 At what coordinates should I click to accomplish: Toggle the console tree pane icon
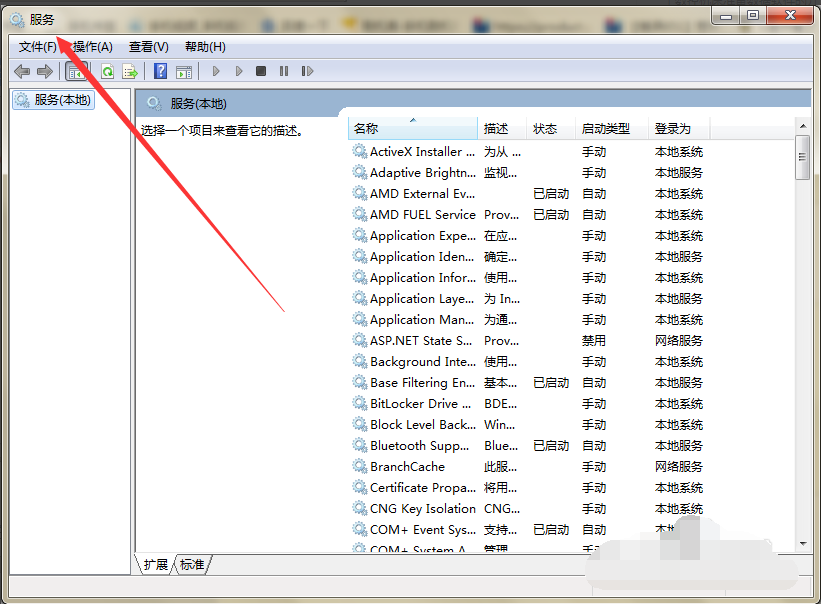(75, 70)
